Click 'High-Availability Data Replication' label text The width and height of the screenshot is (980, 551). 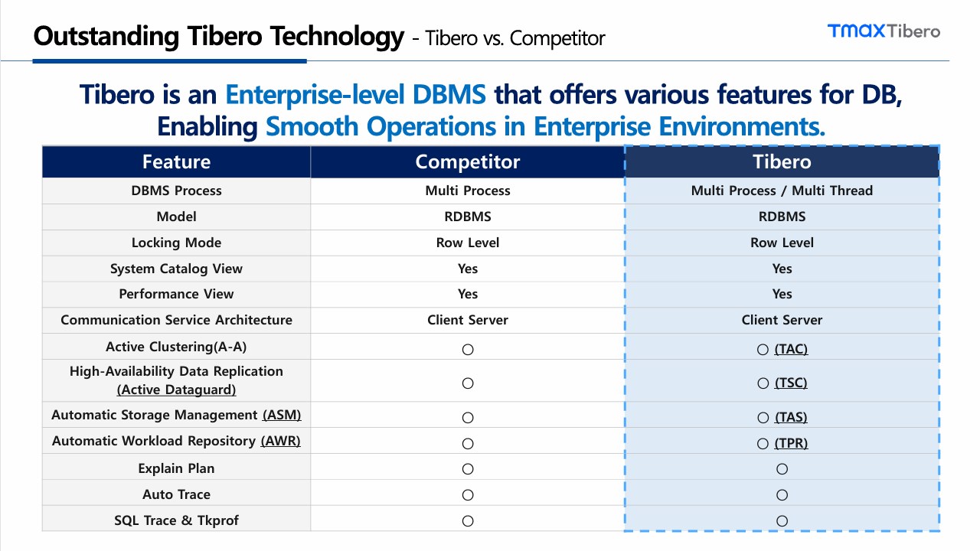(176, 371)
